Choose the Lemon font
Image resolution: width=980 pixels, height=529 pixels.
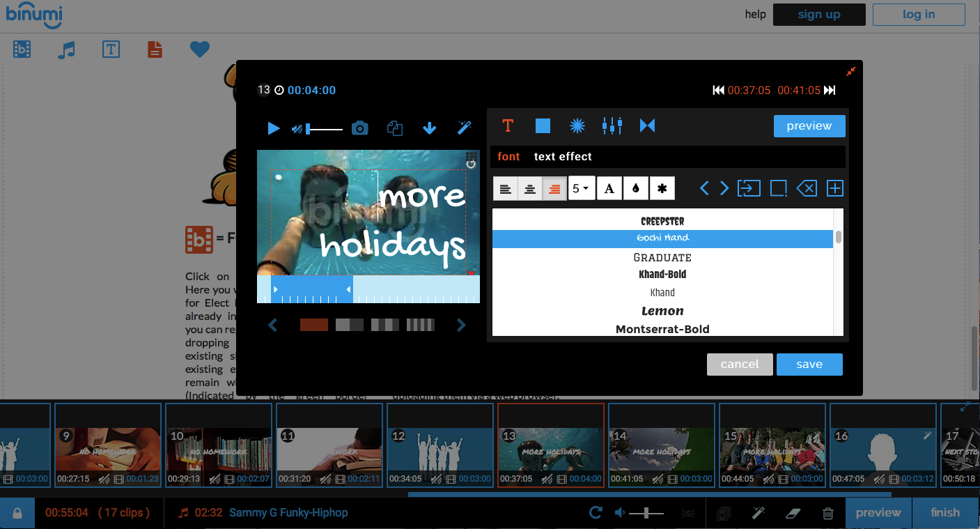662,311
